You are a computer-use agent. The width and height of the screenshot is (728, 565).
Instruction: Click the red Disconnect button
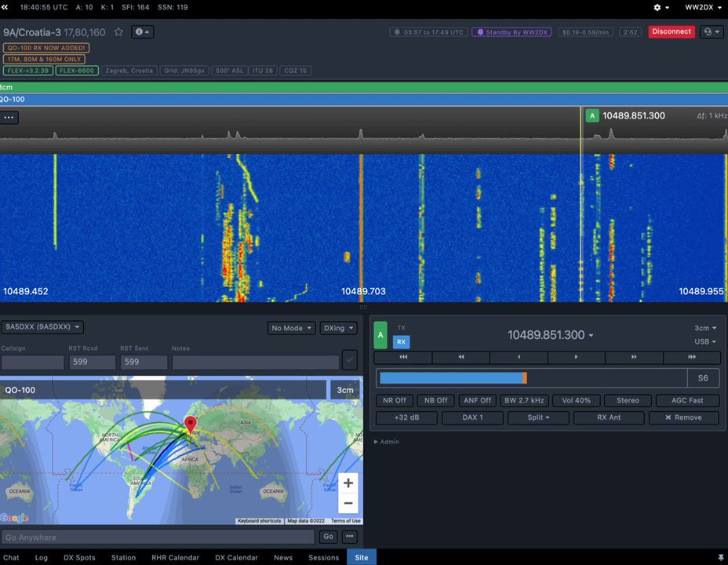click(x=672, y=31)
